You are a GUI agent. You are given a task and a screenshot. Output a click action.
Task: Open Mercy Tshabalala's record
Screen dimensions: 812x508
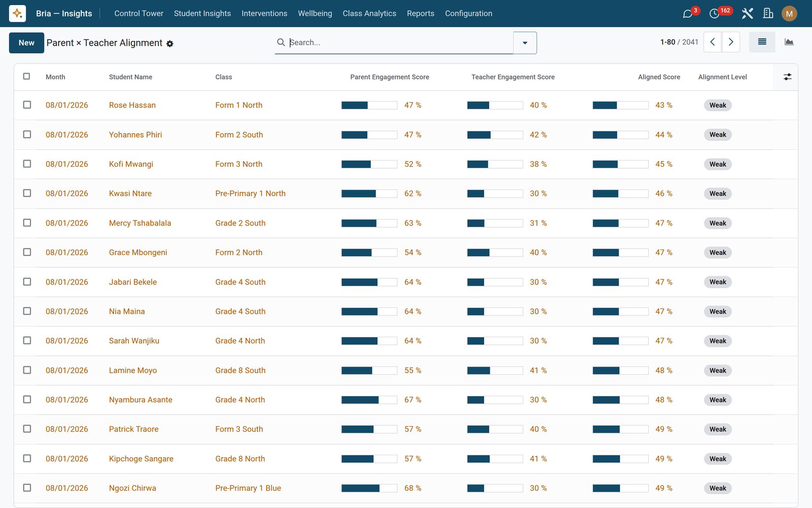pos(140,223)
